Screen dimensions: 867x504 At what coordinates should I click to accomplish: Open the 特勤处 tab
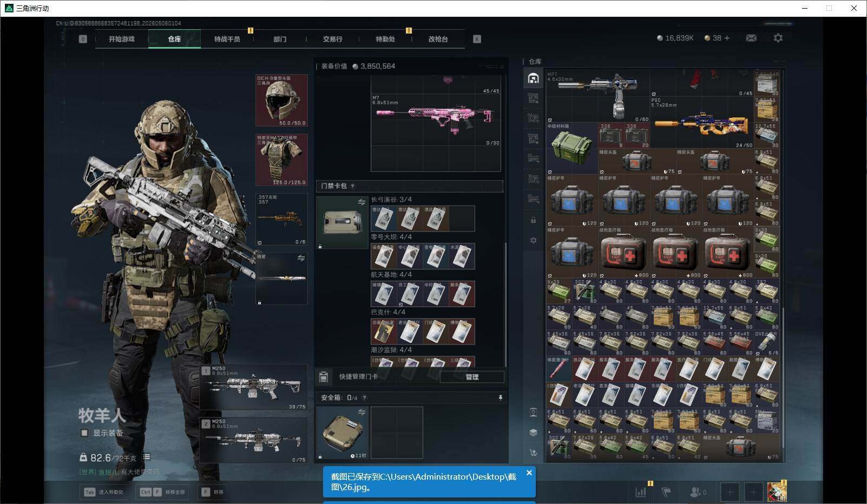pyautogui.click(x=385, y=39)
